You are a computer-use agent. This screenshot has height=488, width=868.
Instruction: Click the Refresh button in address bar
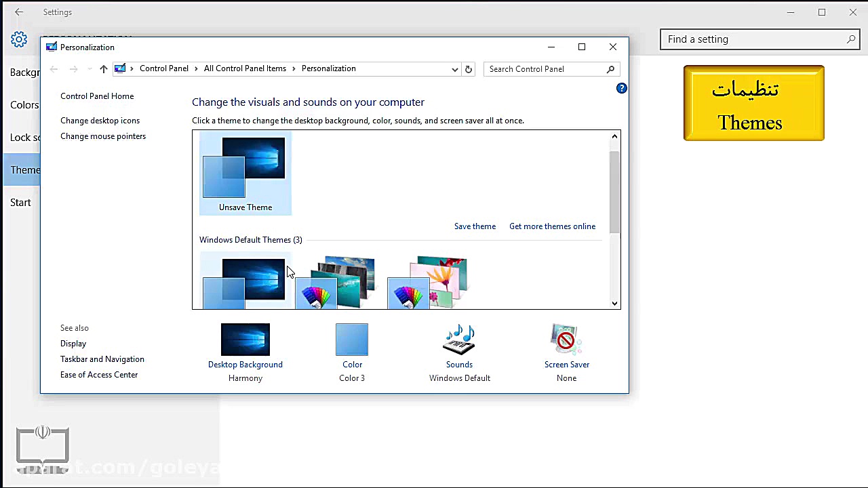[468, 69]
